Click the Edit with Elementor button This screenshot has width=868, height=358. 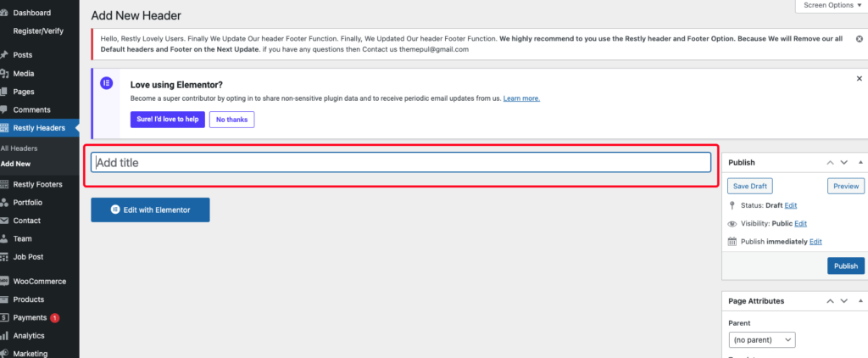[150, 210]
